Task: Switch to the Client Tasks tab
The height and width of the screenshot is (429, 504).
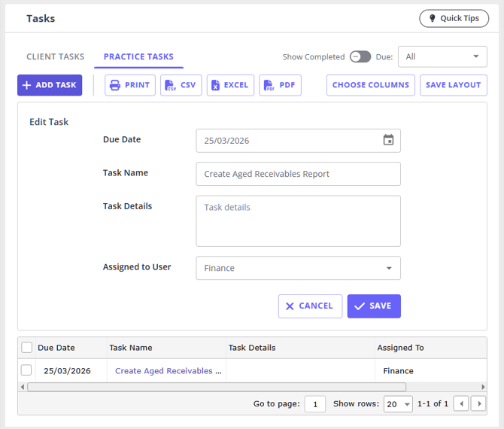Action: (x=56, y=56)
